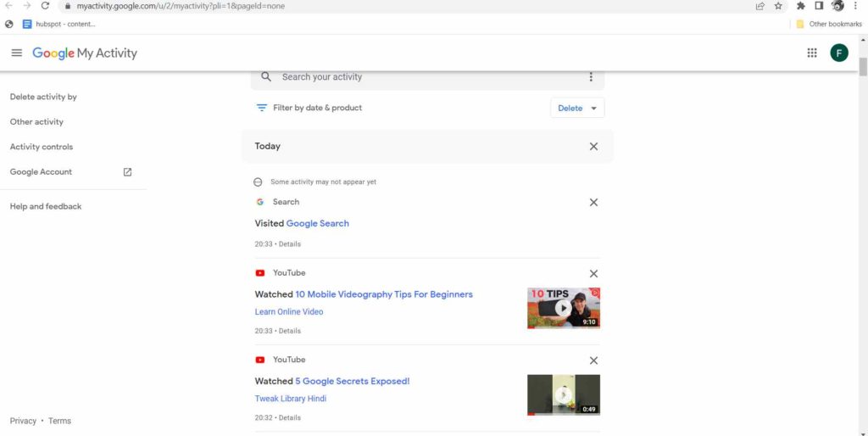The image size is (868, 436).
Task: Delete the Visited Google Search item
Action: [x=593, y=202]
